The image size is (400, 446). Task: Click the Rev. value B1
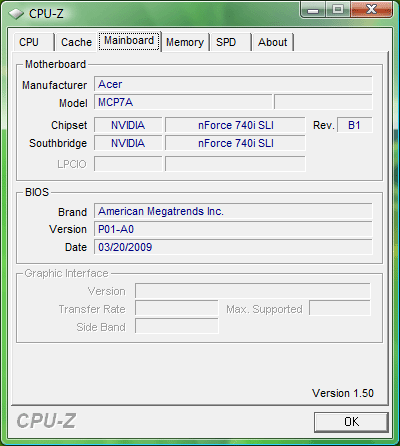pos(355,125)
